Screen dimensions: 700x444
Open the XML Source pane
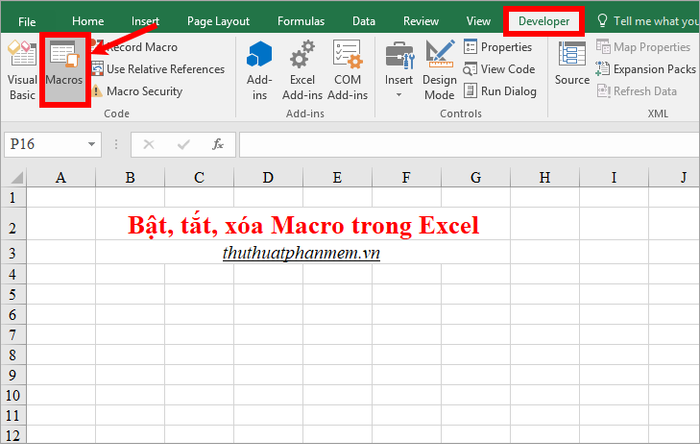[x=572, y=64]
